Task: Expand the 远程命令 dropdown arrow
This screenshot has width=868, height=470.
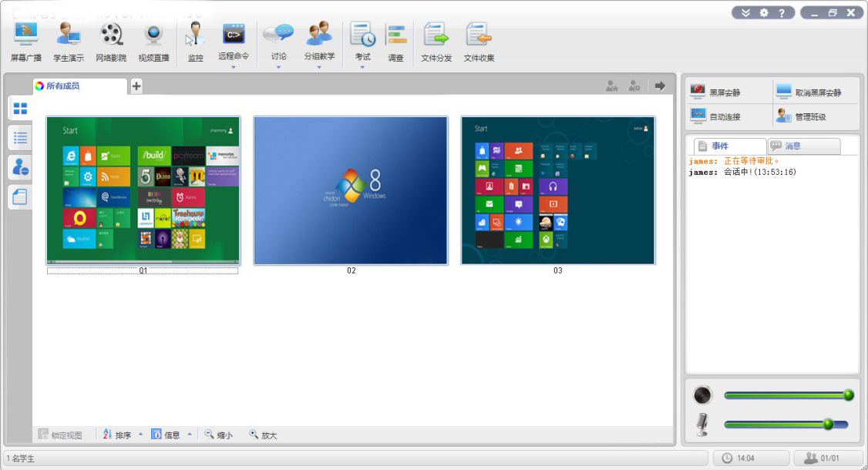Action: pos(233,68)
